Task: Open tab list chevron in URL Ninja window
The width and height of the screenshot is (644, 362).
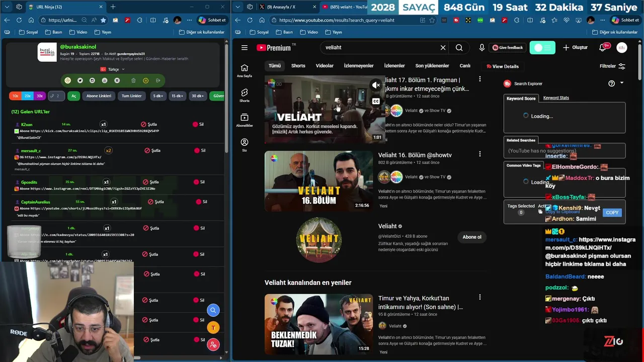Action: [7, 7]
